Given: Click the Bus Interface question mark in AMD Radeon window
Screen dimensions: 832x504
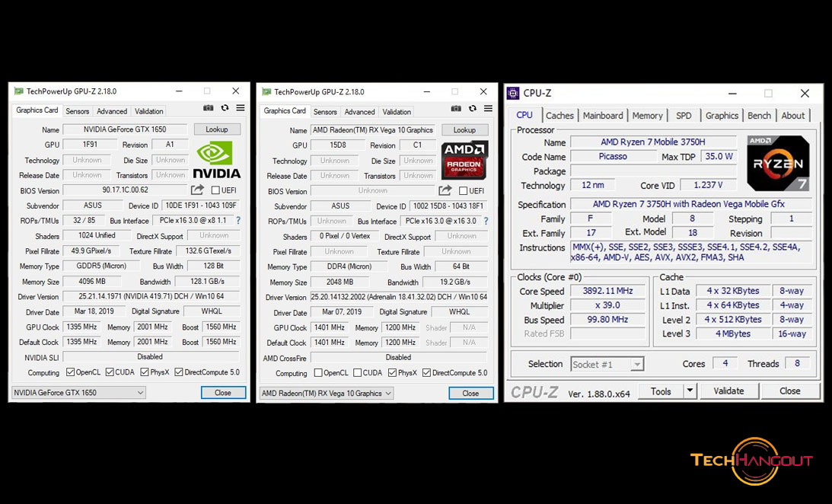Looking at the screenshot, I should [486, 221].
